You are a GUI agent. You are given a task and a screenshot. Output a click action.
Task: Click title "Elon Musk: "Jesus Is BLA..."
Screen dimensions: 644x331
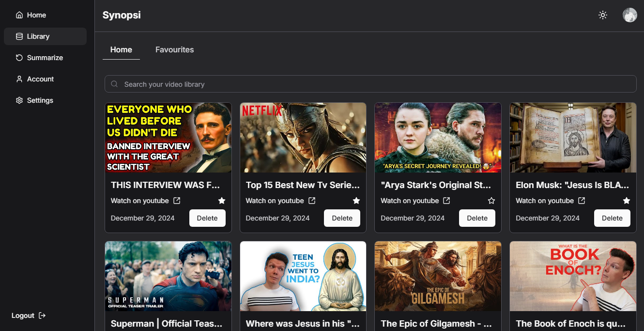572,185
